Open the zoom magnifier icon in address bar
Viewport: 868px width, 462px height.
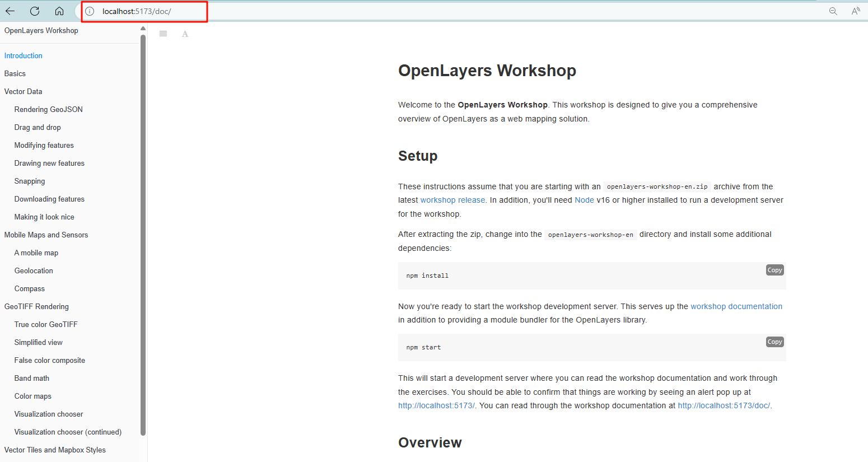click(833, 11)
